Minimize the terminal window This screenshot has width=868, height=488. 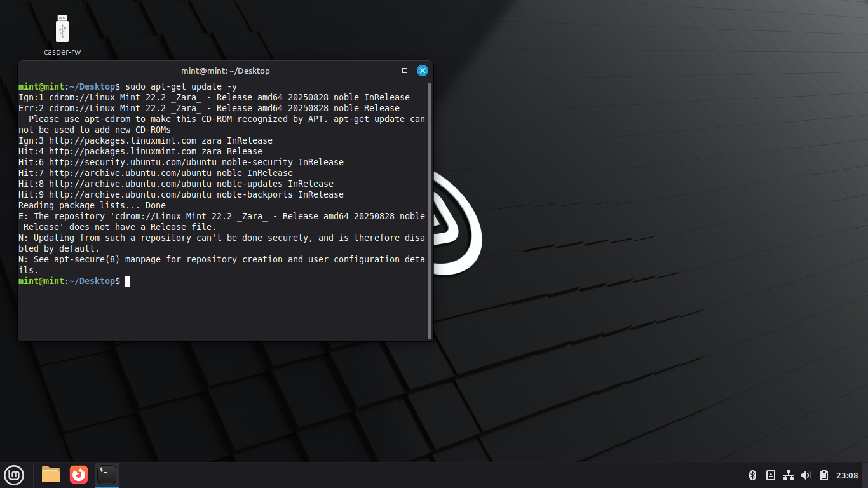[388, 71]
